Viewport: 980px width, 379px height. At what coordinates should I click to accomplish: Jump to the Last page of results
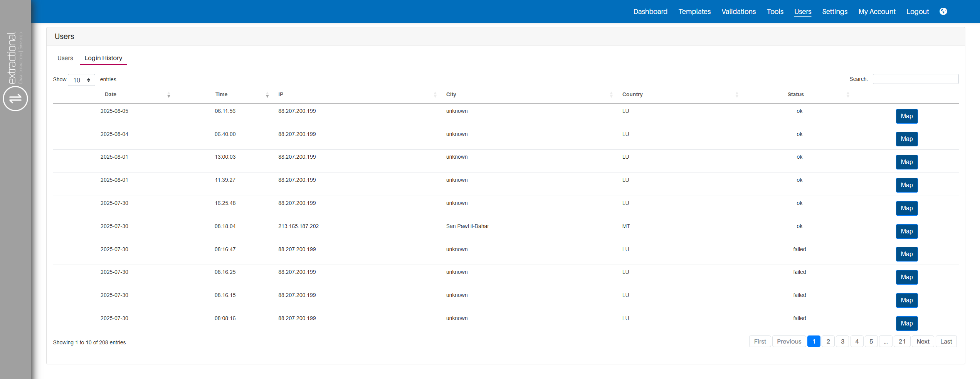click(x=946, y=342)
